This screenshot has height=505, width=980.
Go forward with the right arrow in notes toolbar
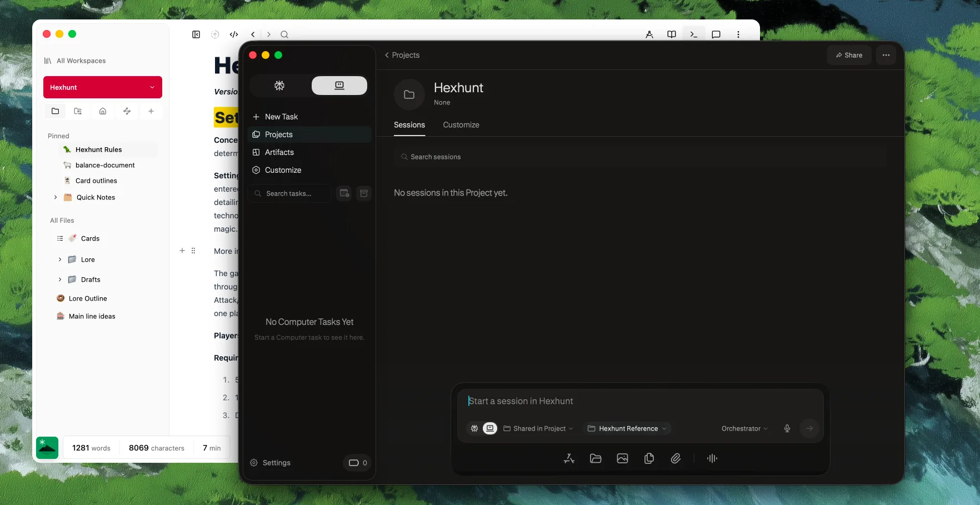click(x=269, y=34)
